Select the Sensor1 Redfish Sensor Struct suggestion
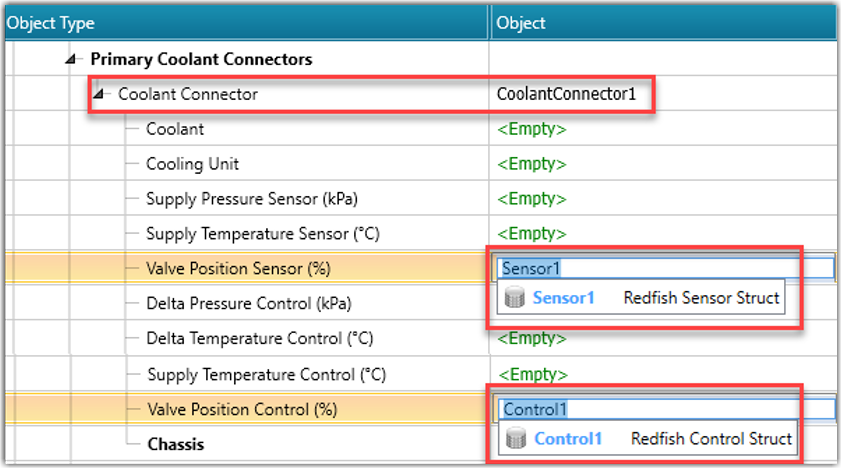This screenshot has width=842, height=469. point(642,298)
